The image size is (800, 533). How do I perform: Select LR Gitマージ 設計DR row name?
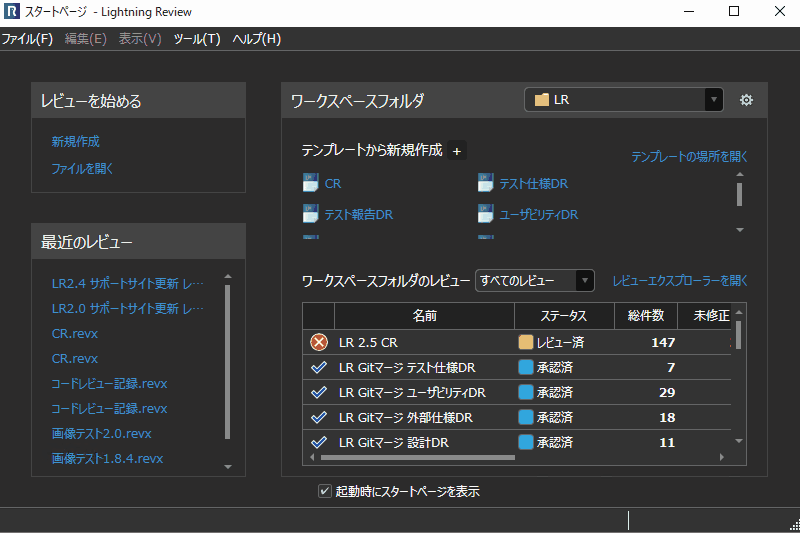(393, 443)
